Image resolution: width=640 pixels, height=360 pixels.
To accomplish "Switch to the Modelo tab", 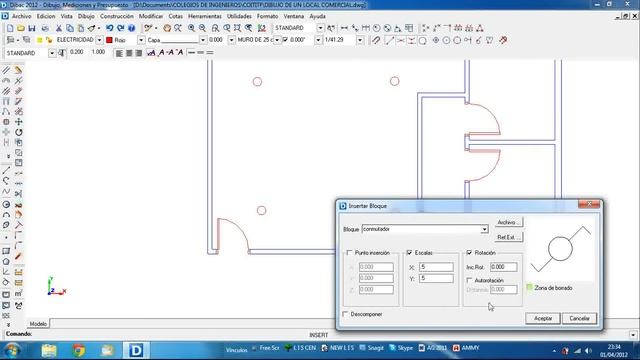I will pyautogui.click(x=38, y=324).
